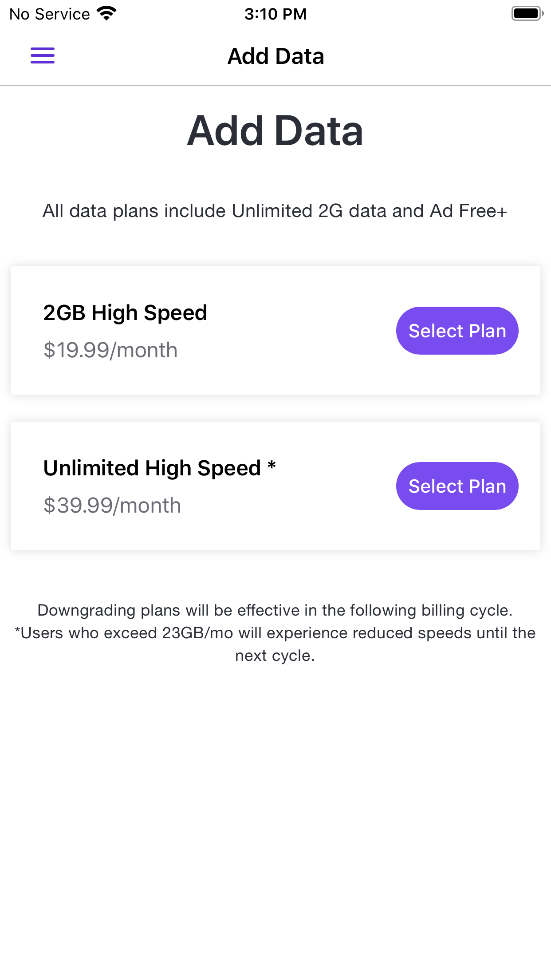Tap the battery indicator icon
Image resolution: width=551 pixels, height=980 pixels.
click(527, 14)
